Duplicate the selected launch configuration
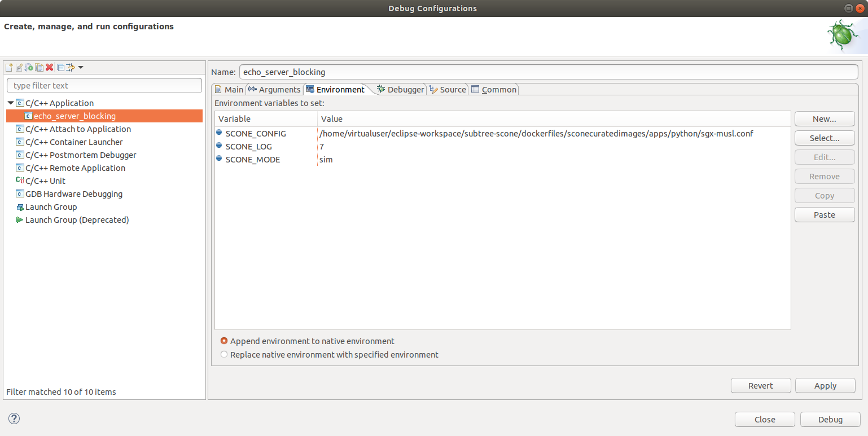The width and height of the screenshot is (868, 436). (x=38, y=67)
